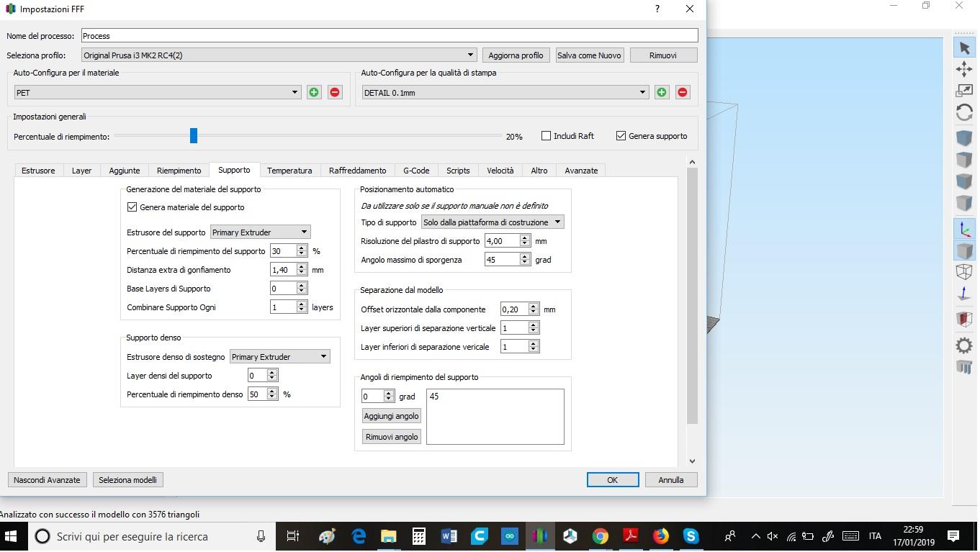The width and height of the screenshot is (980, 552).
Task: Open the machine control panel icon
Action: [x=964, y=368]
